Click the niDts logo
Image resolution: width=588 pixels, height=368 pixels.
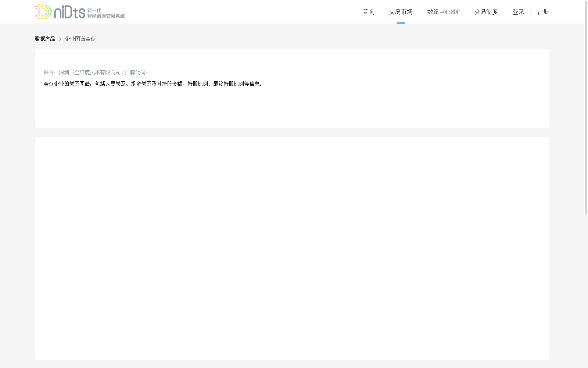point(80,12)
